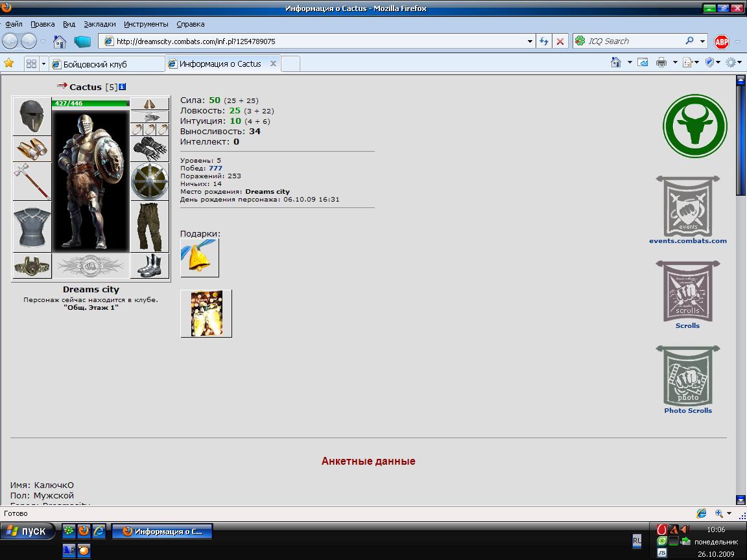Click the ICQ Search field

(634, 41)
